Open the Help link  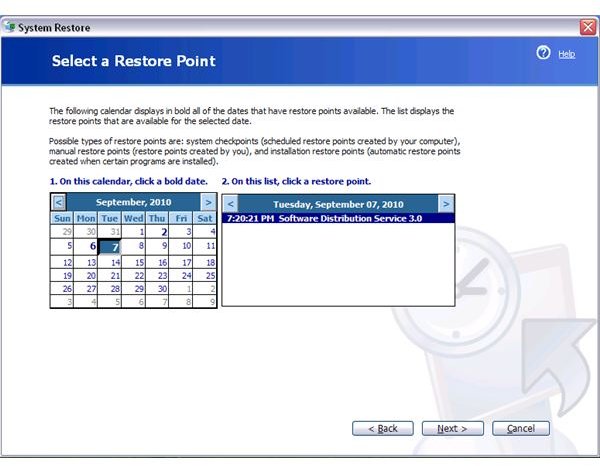click(x=566, y=54)
